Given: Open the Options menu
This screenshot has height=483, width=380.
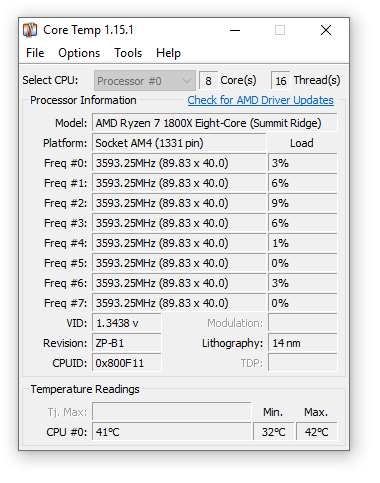Looking at the screenshot, I should click(x=79, y=53).
